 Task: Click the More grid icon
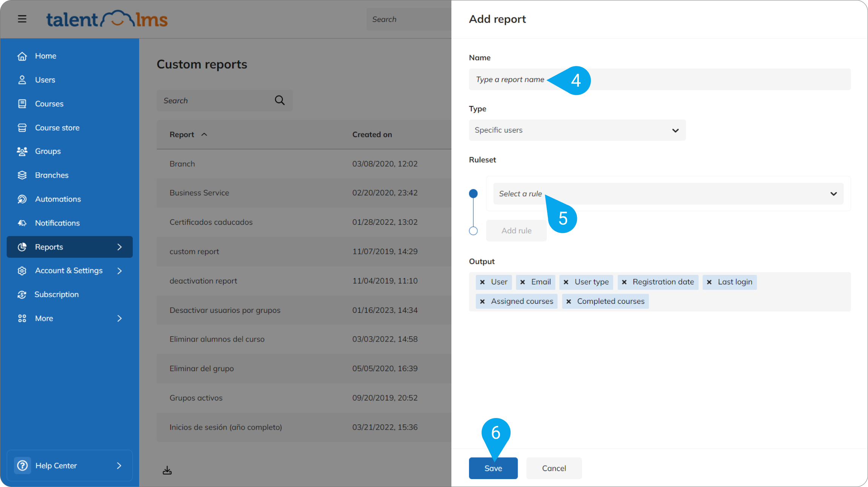tap(22, 319)
